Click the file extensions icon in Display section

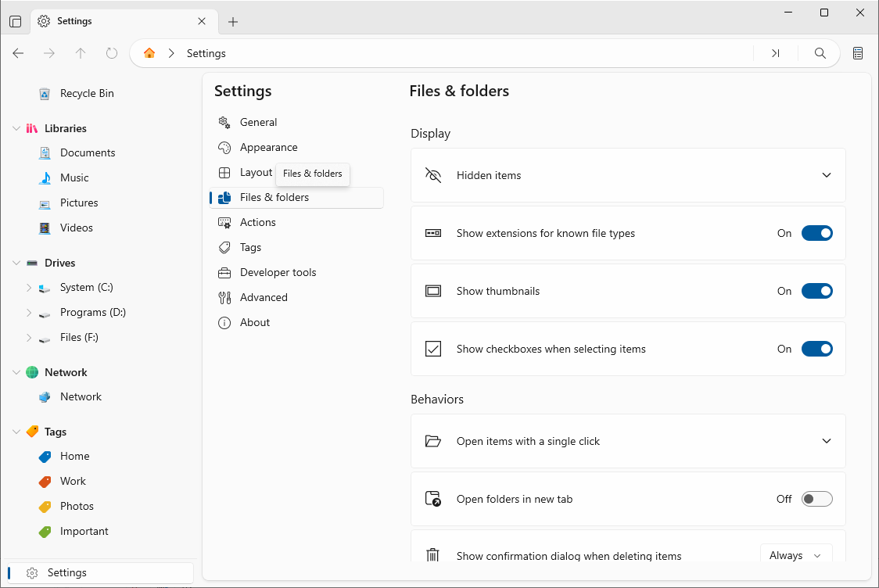coord(432,233)
